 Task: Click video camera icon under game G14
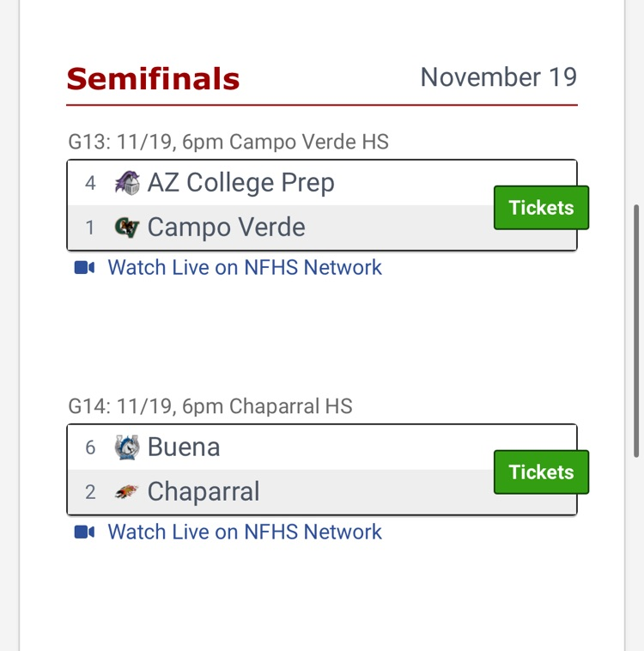[x=84, y=532]
